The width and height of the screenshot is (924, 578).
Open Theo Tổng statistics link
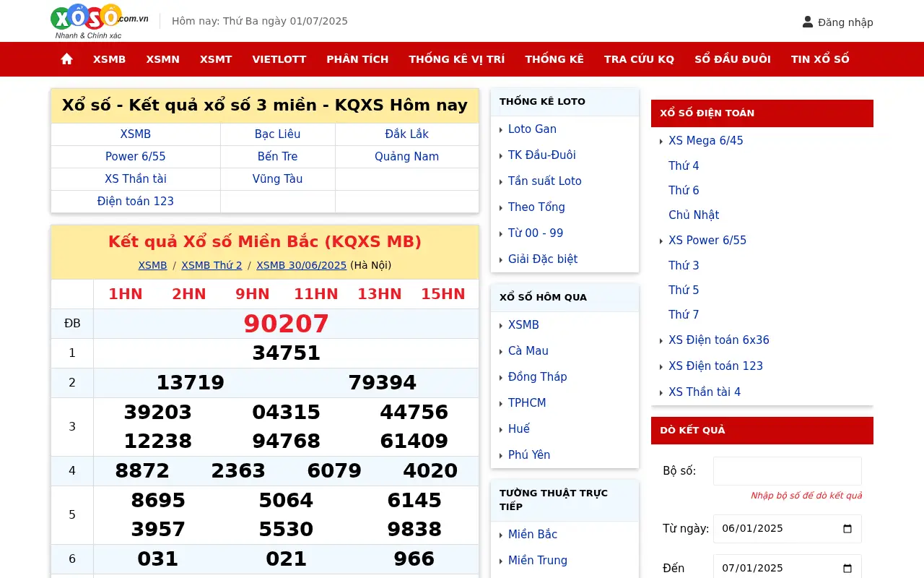[x=536, y=207]
